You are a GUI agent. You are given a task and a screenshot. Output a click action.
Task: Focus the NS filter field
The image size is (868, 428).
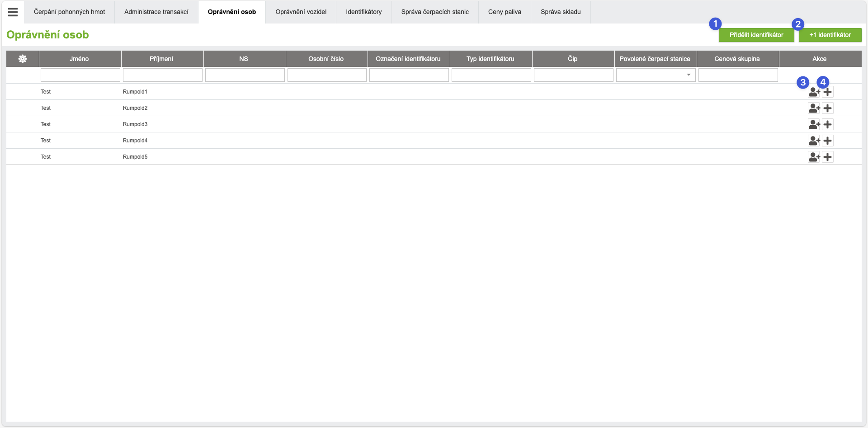245,75
